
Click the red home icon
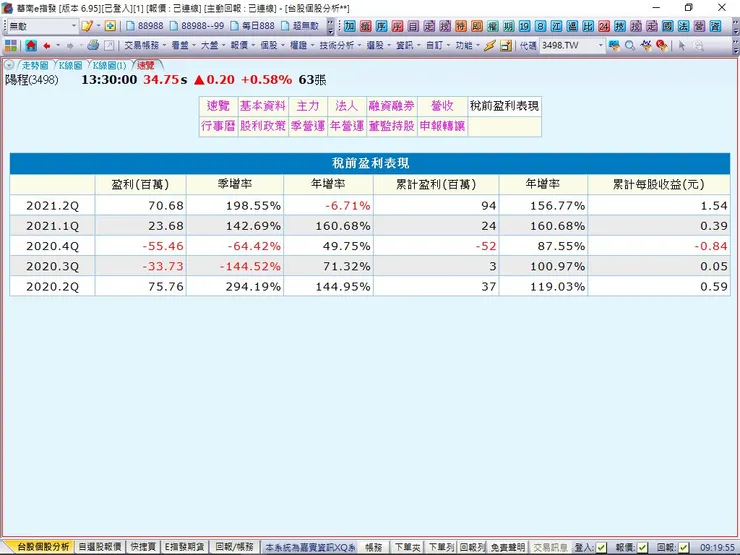click(x=31, y=45)
